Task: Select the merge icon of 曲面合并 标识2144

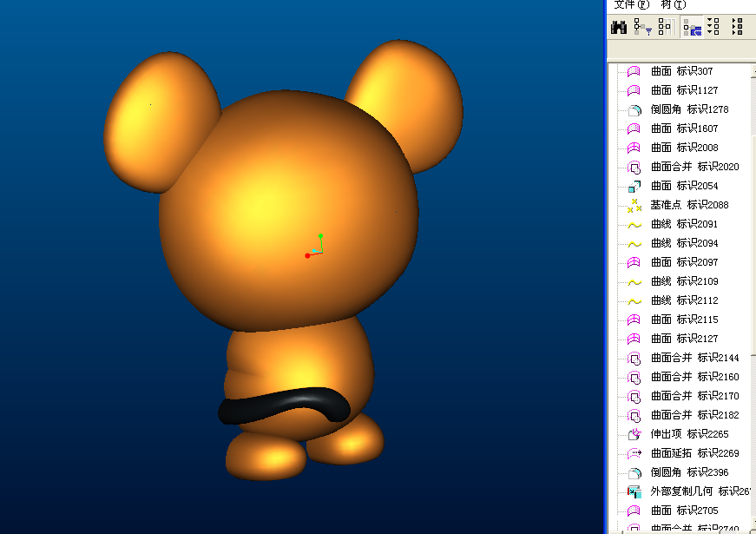Action: pos(634,358)
